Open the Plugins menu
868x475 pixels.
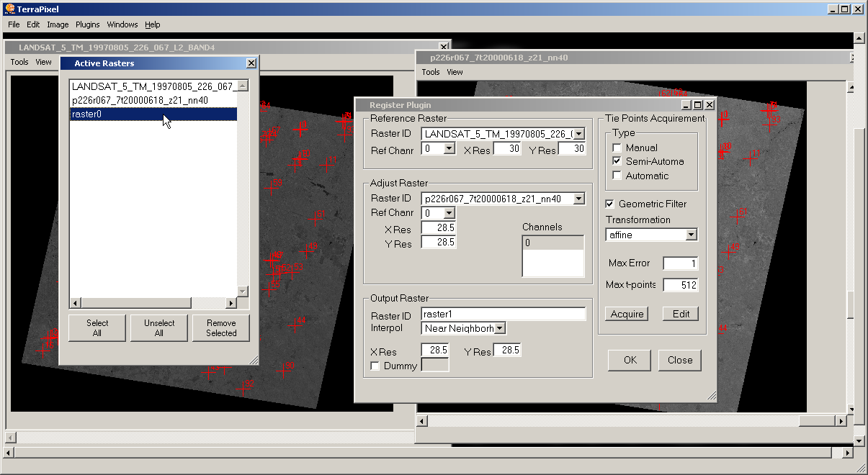(x=88, y=24)
